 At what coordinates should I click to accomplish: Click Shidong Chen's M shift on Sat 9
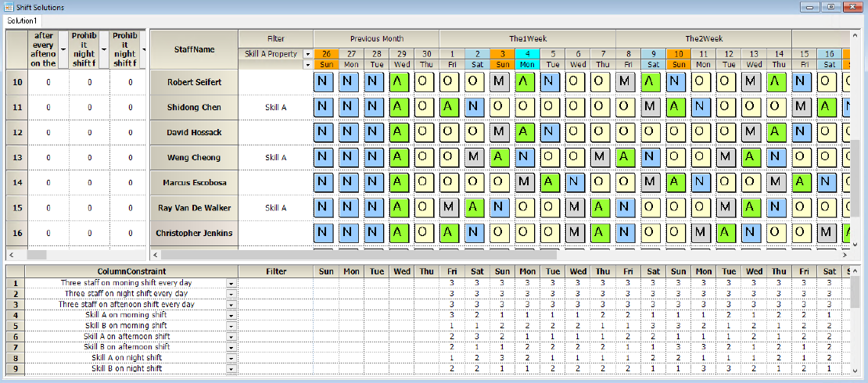tap(651, 107)
